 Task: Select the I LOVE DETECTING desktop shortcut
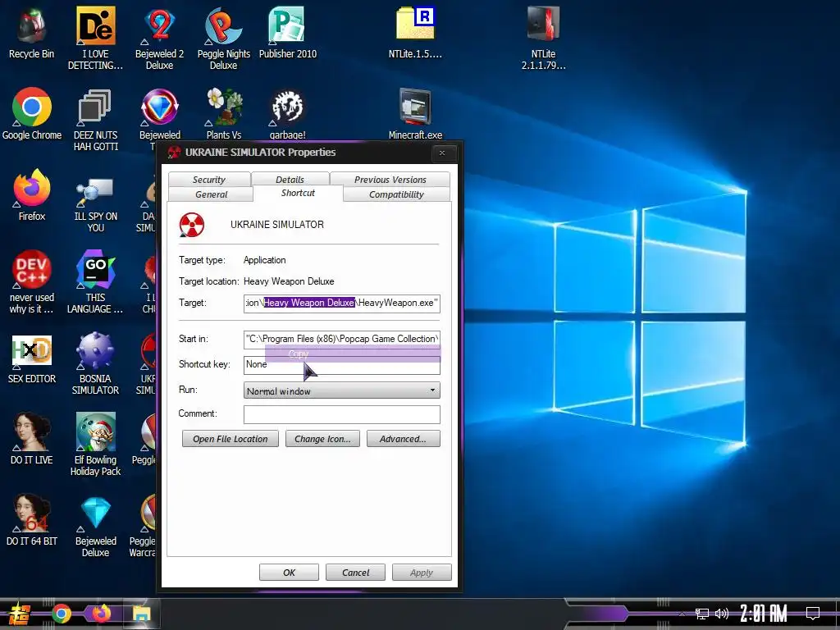coord(95,38)
